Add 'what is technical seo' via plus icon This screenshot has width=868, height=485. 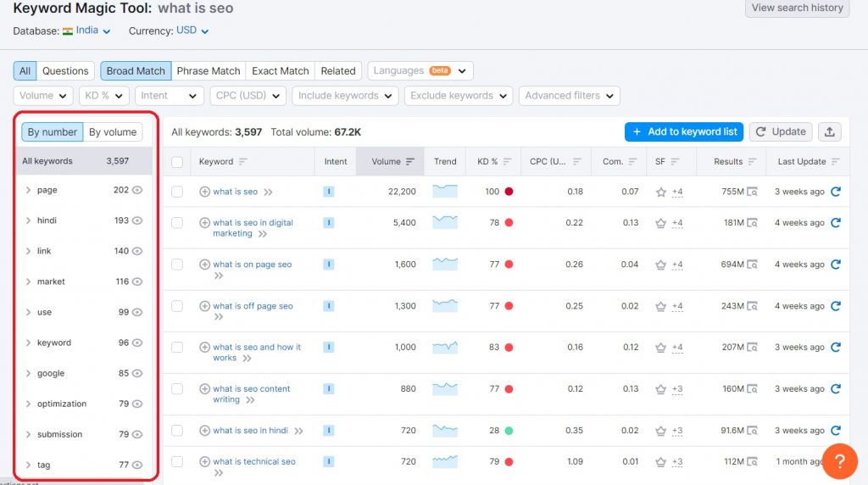pos(204,461)
